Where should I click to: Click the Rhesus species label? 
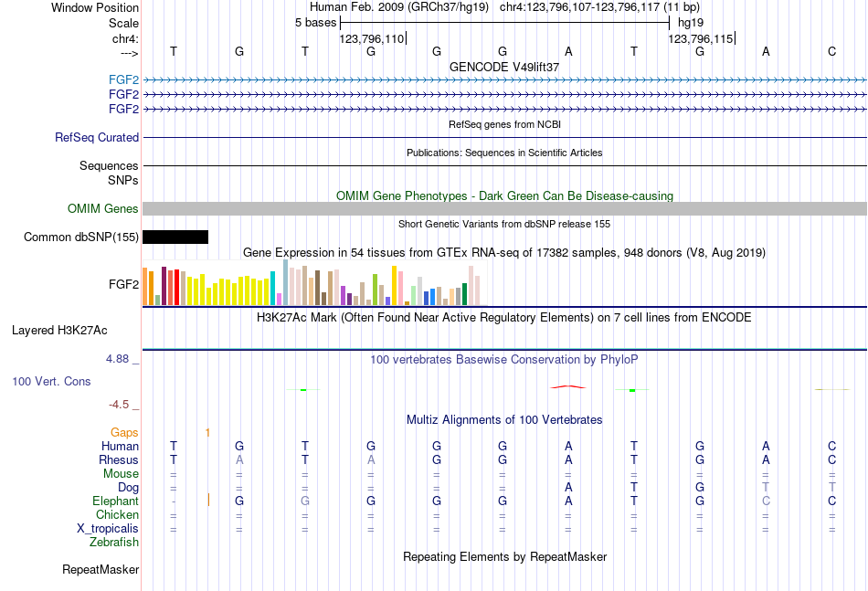click(119, 459)
